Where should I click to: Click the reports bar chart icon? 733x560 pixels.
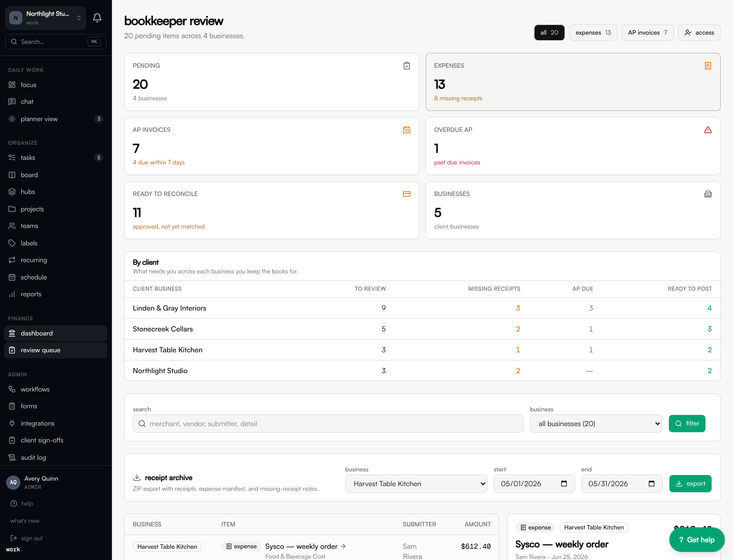pyautogui.click(x=12, y=294)
